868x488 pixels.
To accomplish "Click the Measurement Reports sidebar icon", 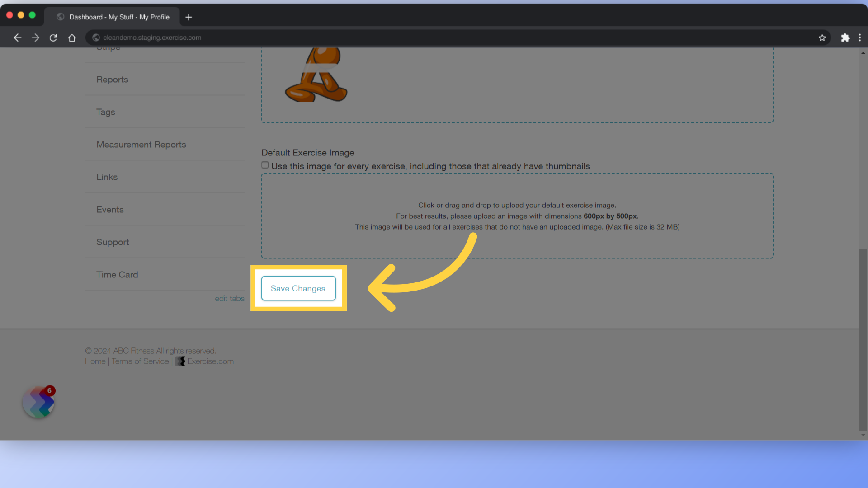I will pos(142,144).
